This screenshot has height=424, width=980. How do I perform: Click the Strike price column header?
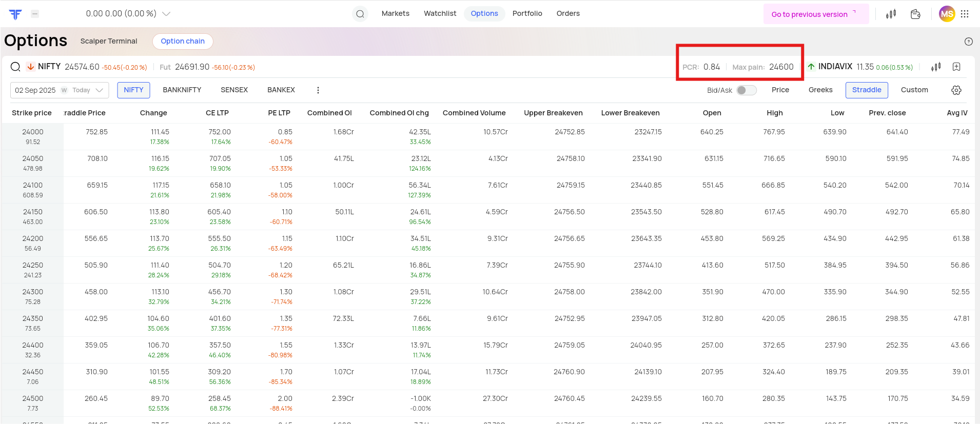pos(32,113)
